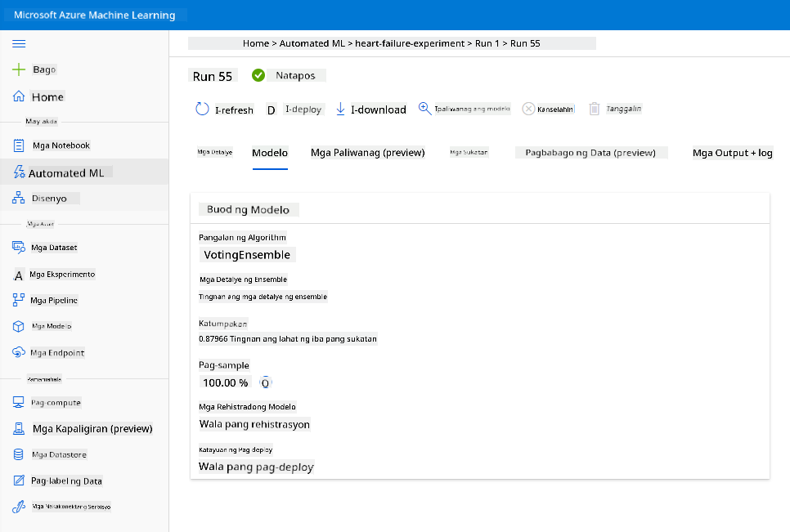The width and height of the screenshot is (790, 532).
Task: Open Mga Notebook icon in sidebar
Action: [19, 145]
